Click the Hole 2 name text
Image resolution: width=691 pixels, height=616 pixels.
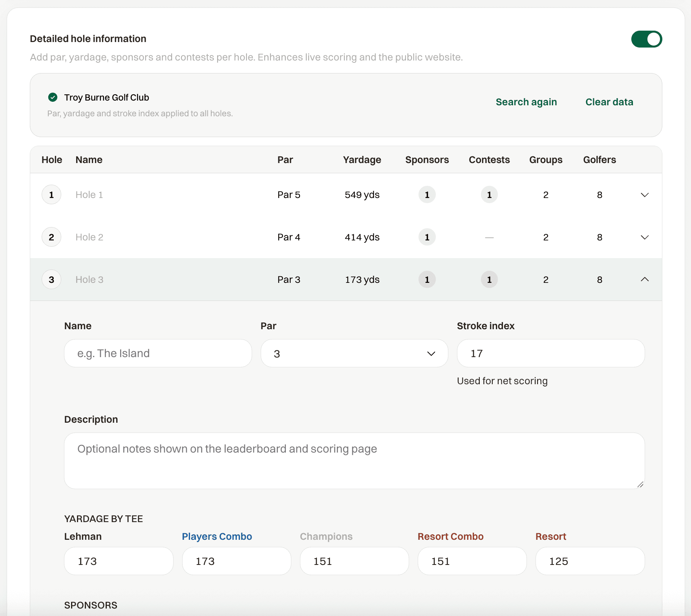(x=89, y=237)
